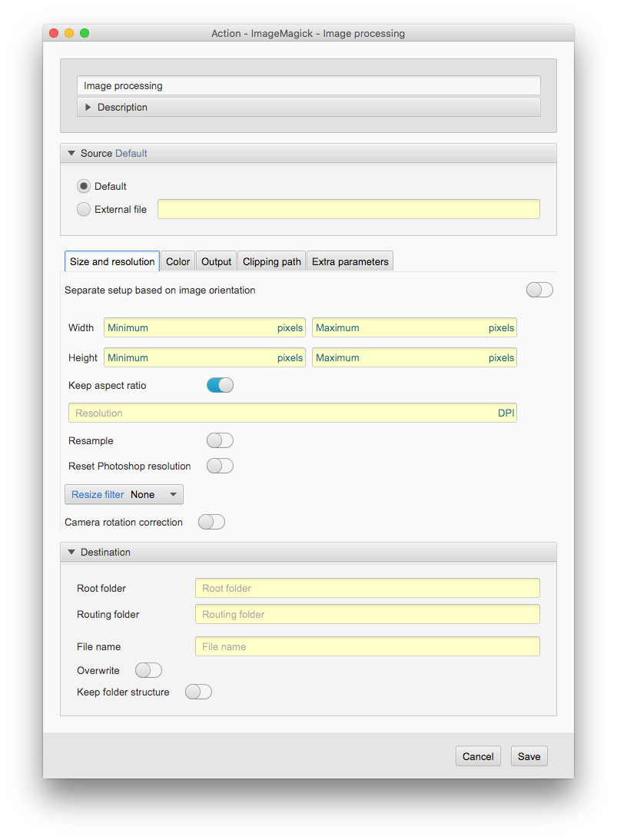Image resolution: width=617 pixels, height=840 pixels.
Task: Disable the Keep aspect ratio switch
Action: (220, 385)
